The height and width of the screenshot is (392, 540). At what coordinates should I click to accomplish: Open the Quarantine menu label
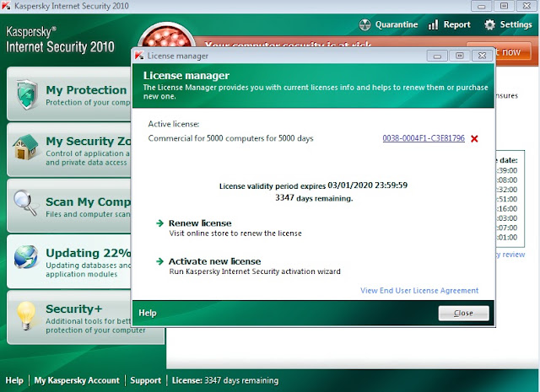click(x=397, y=24)
